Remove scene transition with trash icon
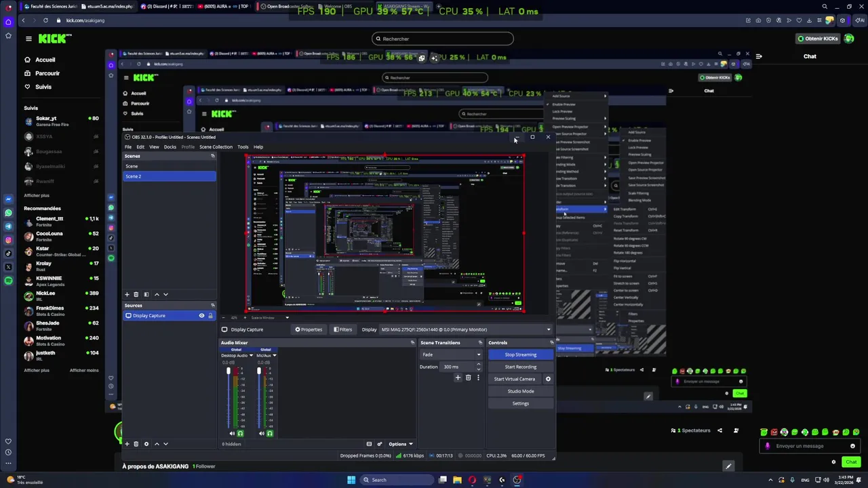Image resolution: width=868 pixels, height=488 pixels. (468, 378)
